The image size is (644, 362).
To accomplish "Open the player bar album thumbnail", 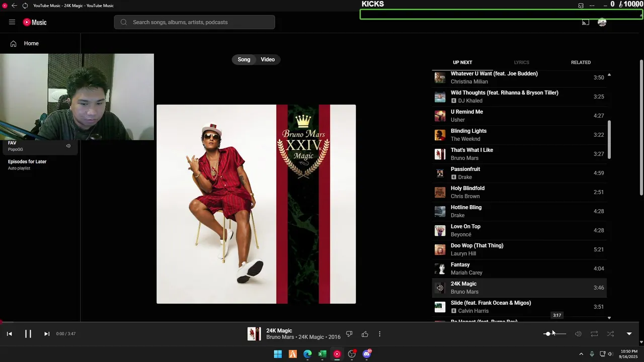I will (x=254, y=334).
